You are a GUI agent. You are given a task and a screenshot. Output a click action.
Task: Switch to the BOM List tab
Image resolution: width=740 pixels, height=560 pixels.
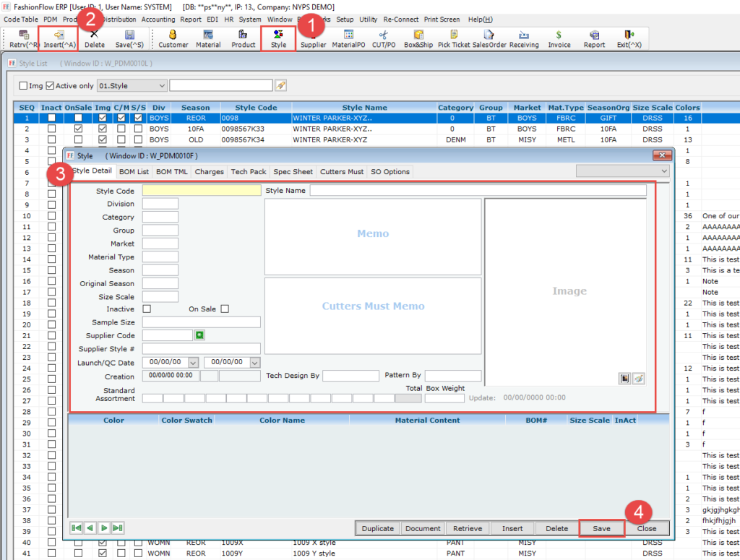coord(134,172)
